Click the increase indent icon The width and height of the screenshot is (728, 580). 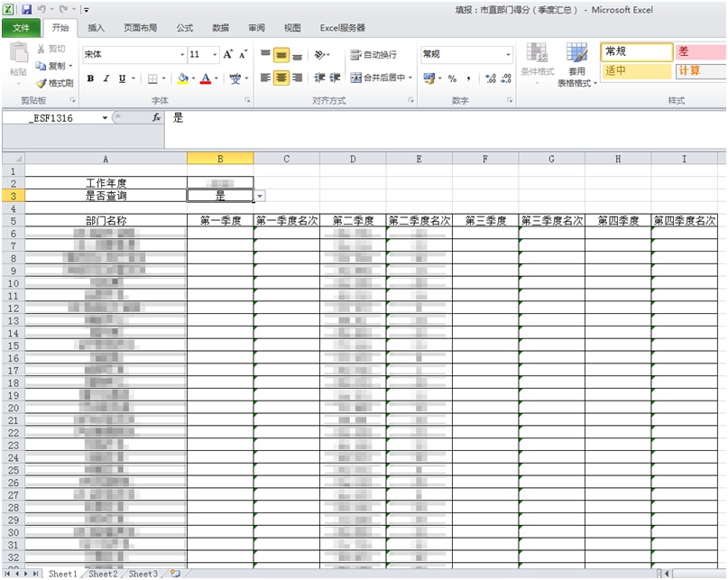pos(335,78)
